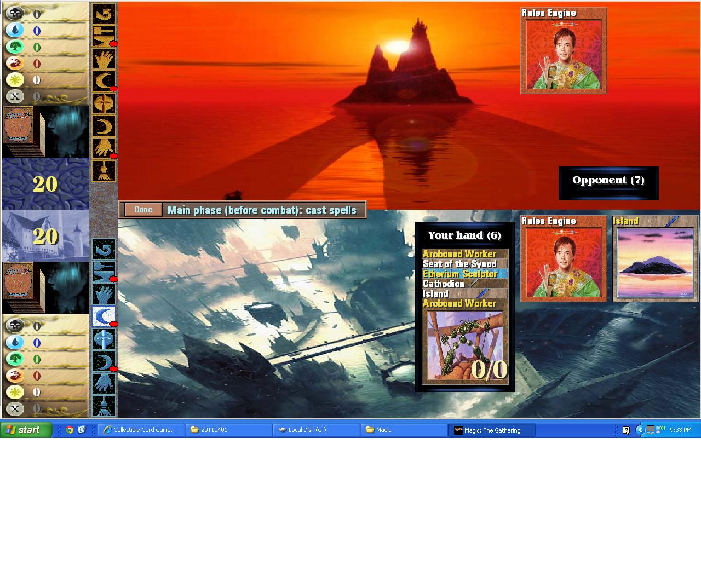The width and height of the screenshot is (701, 588).
Task: Toggle the red stop marker on opponent's discard phase
Action: [x=113, y=156]
